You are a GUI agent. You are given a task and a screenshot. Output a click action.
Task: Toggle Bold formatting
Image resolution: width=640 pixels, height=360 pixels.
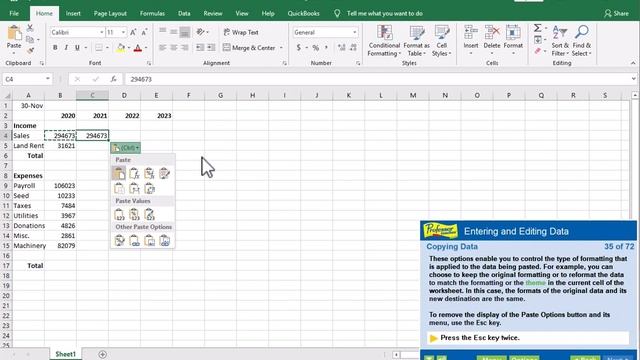55,48
